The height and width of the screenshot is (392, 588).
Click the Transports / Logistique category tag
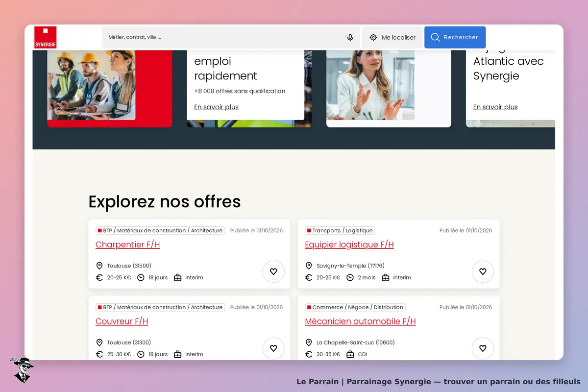coord(340,230)
